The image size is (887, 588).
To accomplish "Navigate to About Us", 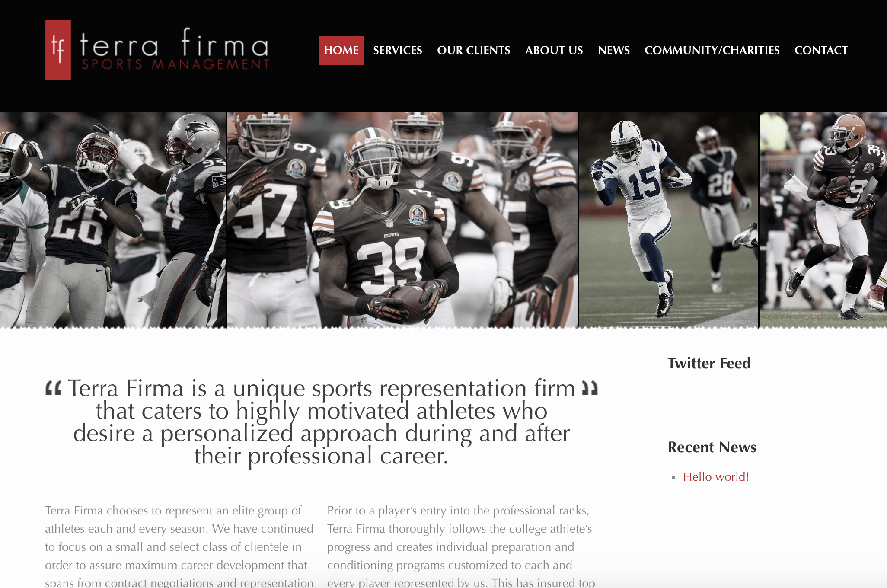I will pyautogui.click(x=554, y=51).
